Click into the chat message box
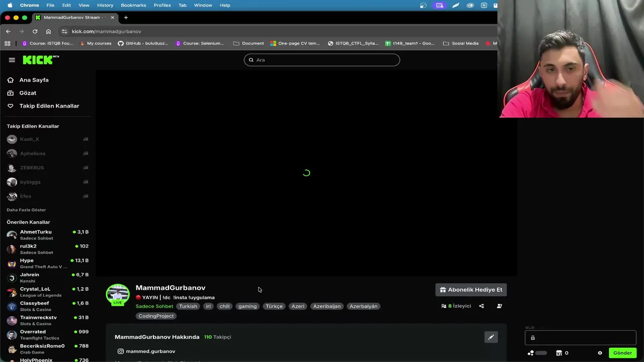Image resolution: width=644 pixels, height=362 pixels. pyautogui.click(x=581, y=338)
